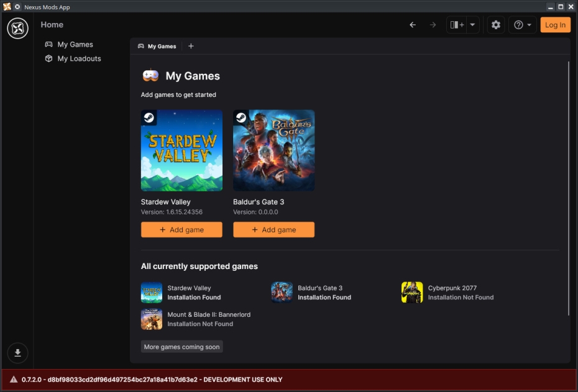Click the add panel layout icon

click(457, 25)
